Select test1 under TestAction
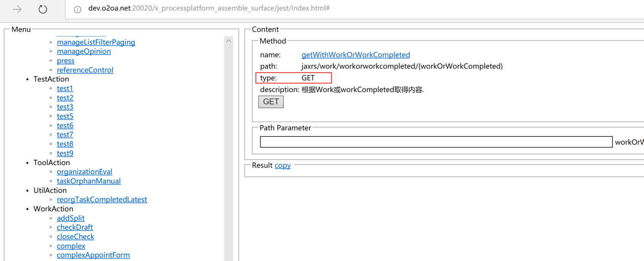This screenshot has height=261, width=644. click(65, 89)
